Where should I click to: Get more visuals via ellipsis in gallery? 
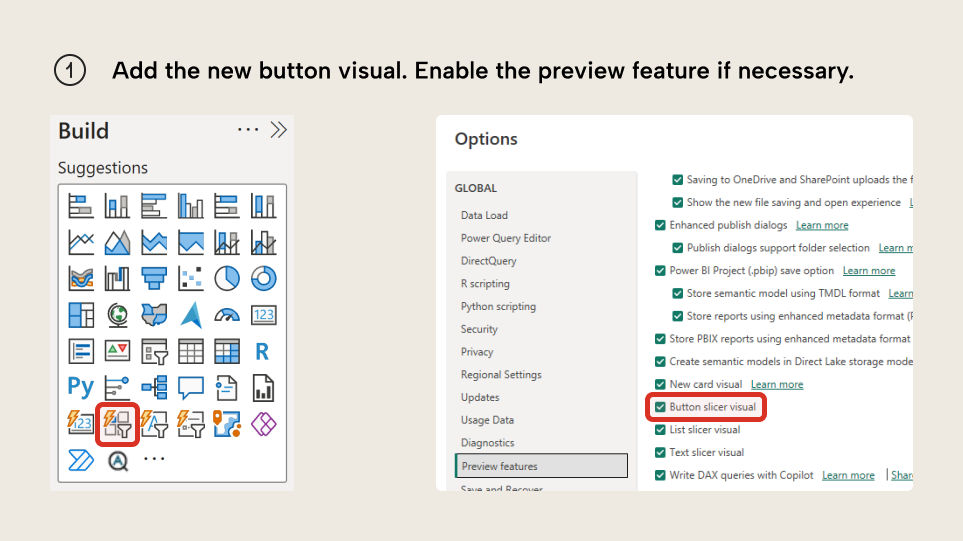(154, 460)
